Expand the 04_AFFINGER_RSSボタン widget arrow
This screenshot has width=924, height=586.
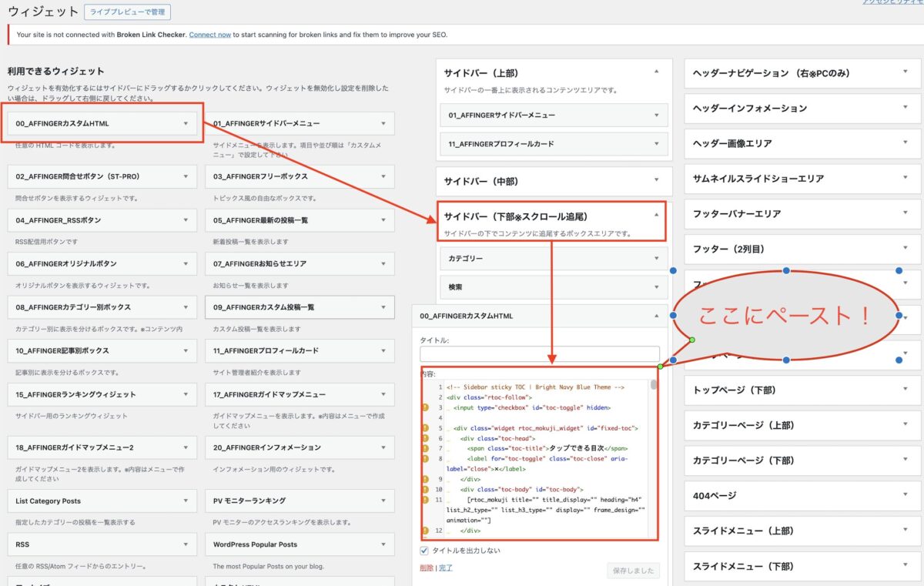click(x=186, y=220)
